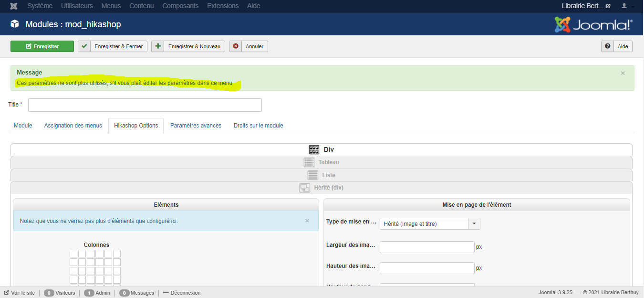Click the Hérité (div) icon
This screenshot has width=644, height=298.
305,188
